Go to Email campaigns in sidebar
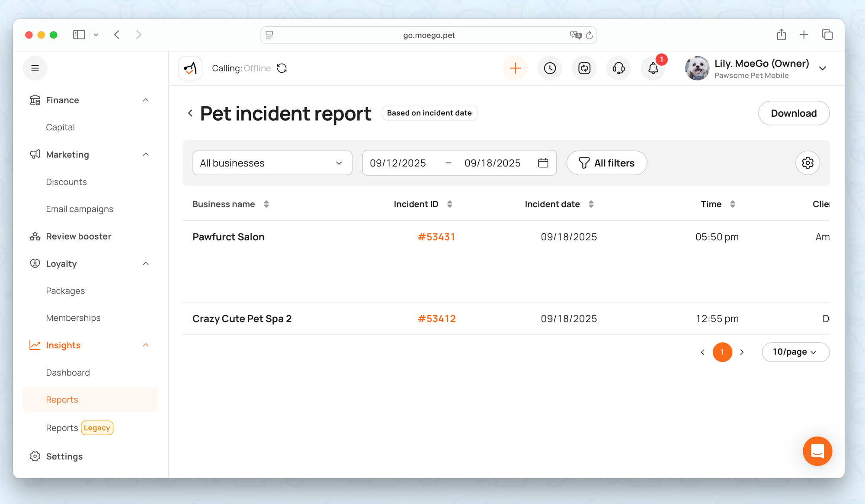 coord(80,209)
